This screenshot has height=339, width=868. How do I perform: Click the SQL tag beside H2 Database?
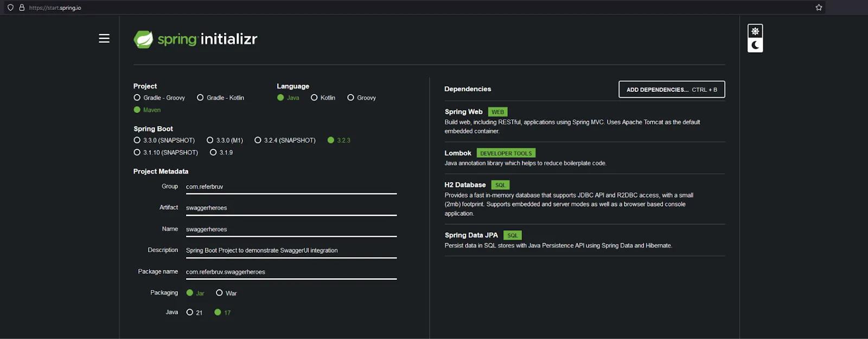coord(500,185)
